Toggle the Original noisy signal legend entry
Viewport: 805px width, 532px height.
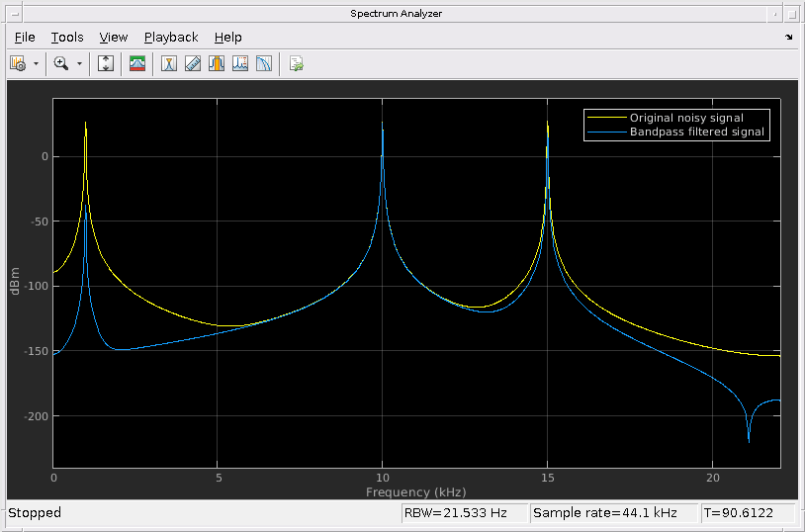[x=685, y=118]
